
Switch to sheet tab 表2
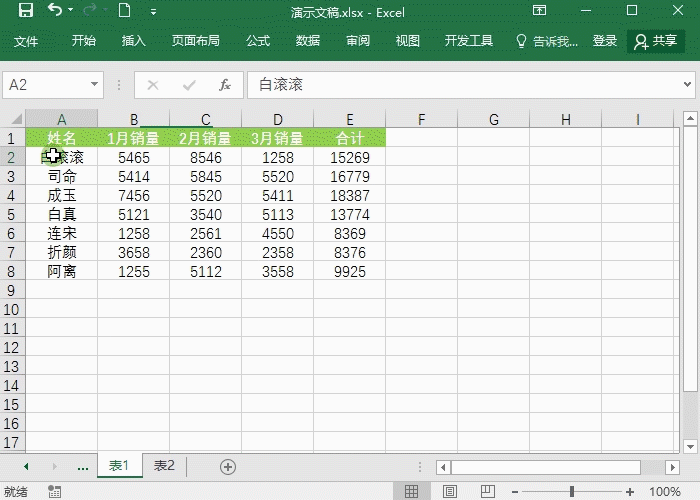pyautogui.click(x=163, y=466)
